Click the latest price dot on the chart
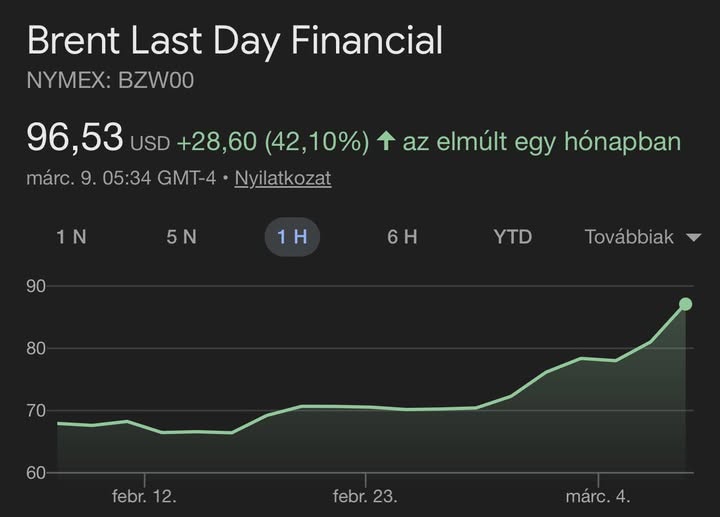 coord(685,304)
